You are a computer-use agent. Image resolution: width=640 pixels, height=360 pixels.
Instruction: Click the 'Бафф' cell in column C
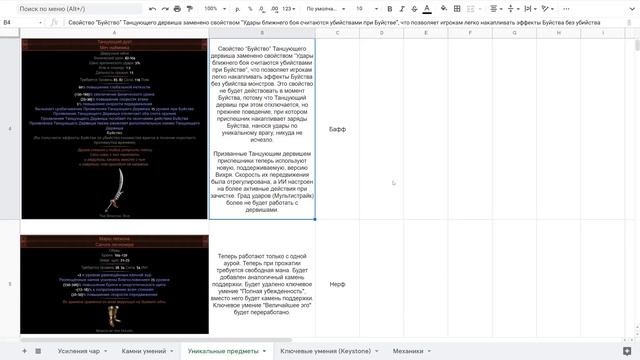tap(337, 129)
